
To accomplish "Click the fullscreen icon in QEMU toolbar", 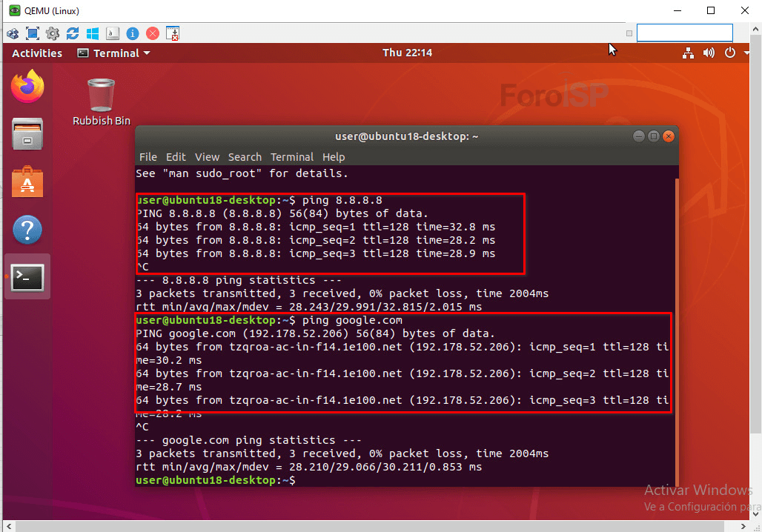I will click(33, 33).
